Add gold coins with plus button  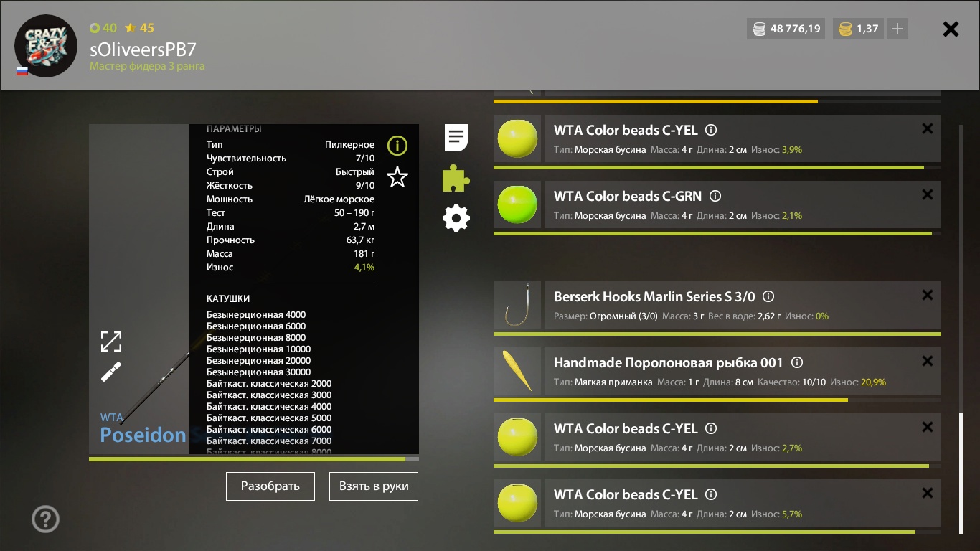click(897, 29)
